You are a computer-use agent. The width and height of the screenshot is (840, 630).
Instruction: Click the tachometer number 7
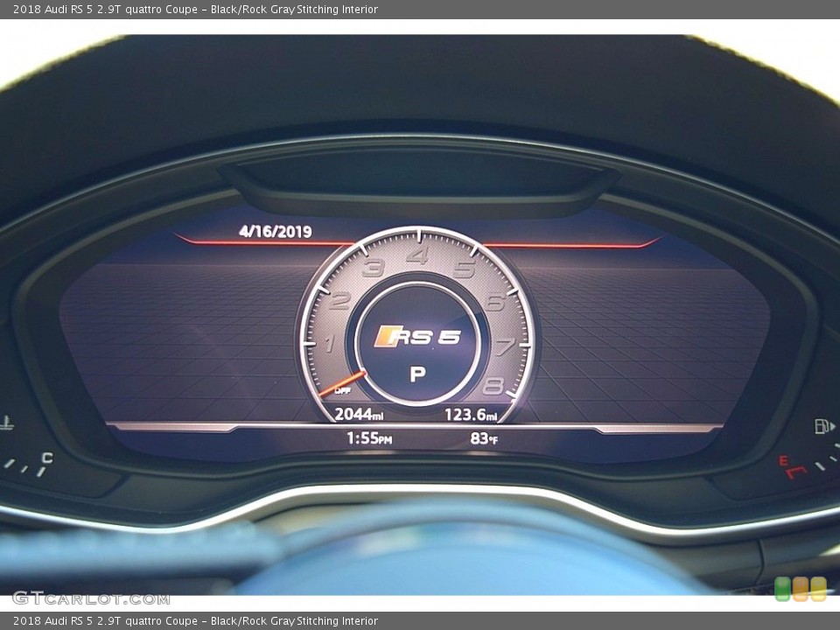[x=505, y=346]
